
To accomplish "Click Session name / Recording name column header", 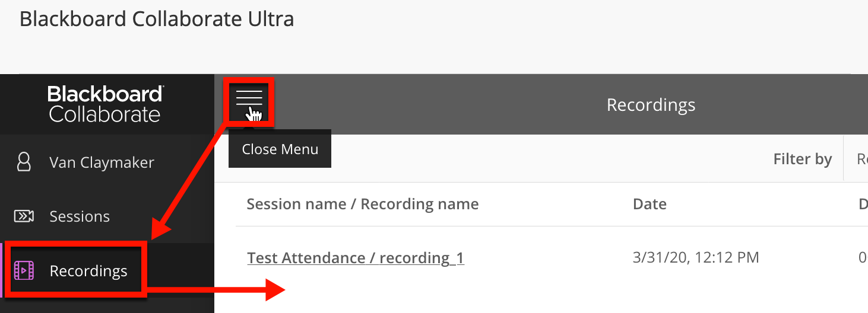I will [x=363, y=204].
